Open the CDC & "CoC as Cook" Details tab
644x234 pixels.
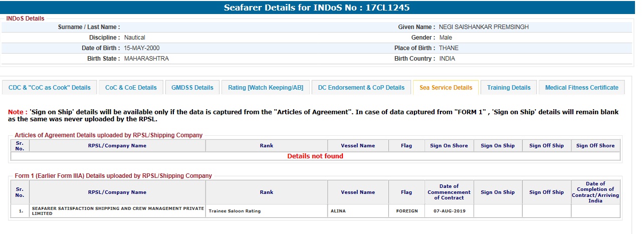(x=50, y=88)
